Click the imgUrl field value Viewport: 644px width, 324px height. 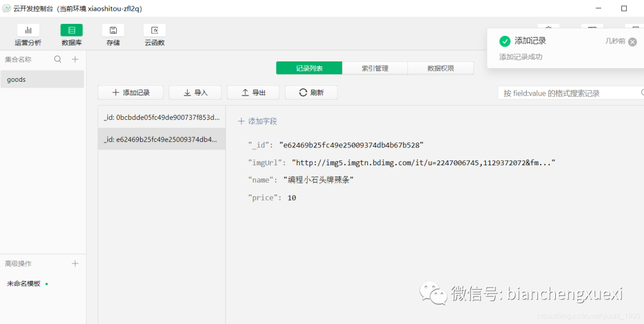coord(423,163)
